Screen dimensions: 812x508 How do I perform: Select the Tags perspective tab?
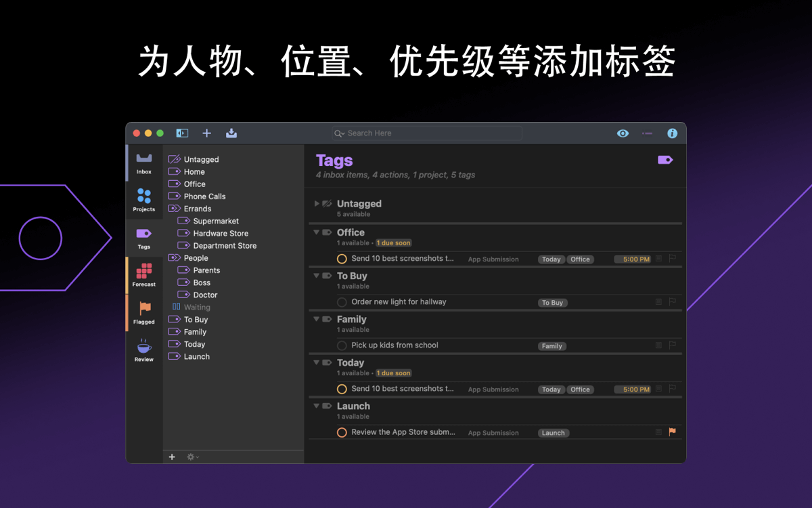point(143,238)
